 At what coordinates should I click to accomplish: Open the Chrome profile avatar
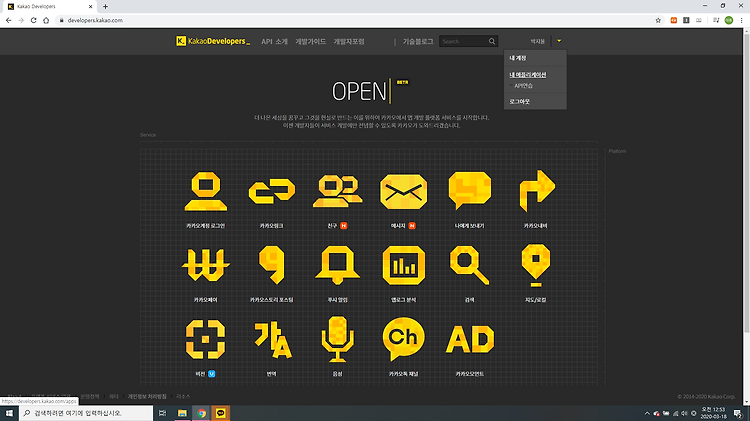click(728, 20)
